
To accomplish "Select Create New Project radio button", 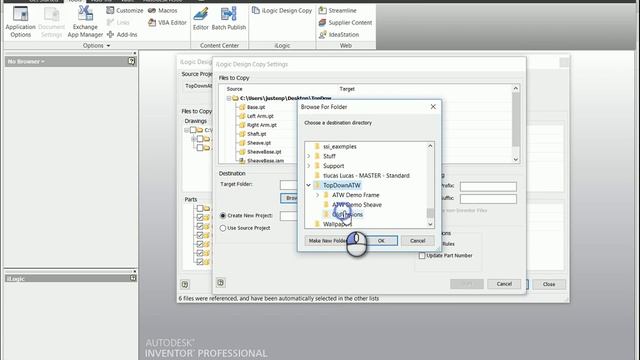I will (223, 216).
